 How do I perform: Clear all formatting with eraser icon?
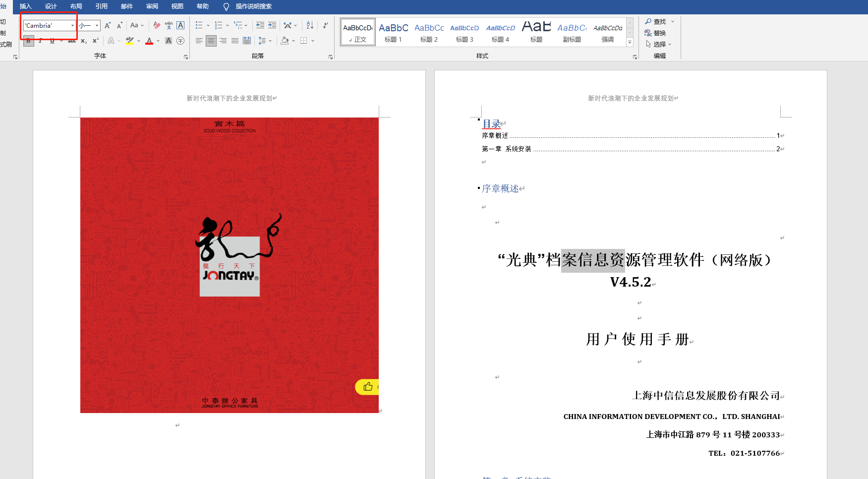coord(157,25)
